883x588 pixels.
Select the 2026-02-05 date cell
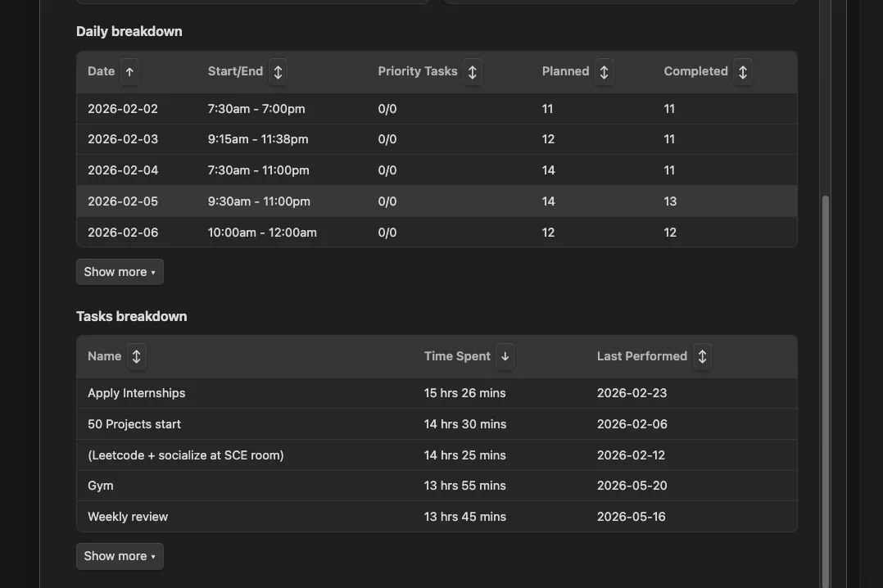tap(123, 201)
